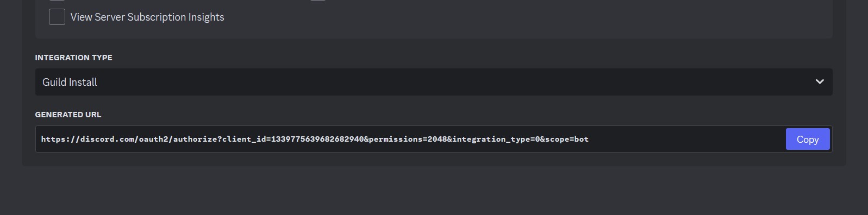Click the chevron arrow on the Guild Install dropdown
Viewport: 868px width, 215px height.
[820, 82]
